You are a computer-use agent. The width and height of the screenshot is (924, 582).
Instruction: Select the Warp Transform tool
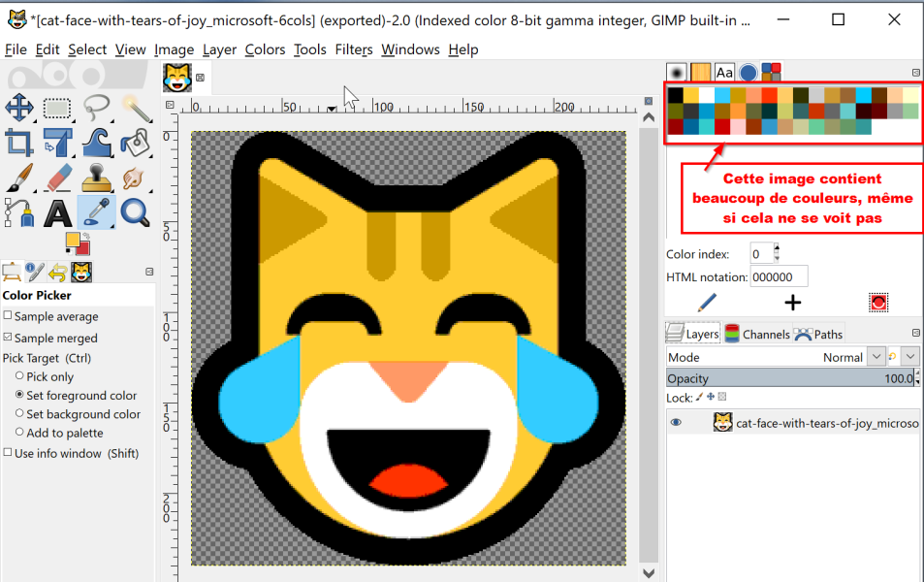pyautogui.click(x=96, y=143)
